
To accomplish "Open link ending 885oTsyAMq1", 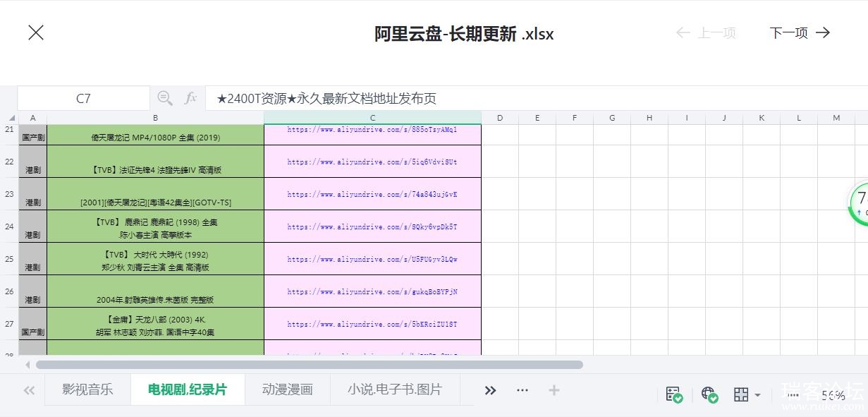I will pyautogui.click(x=372, y=130).
